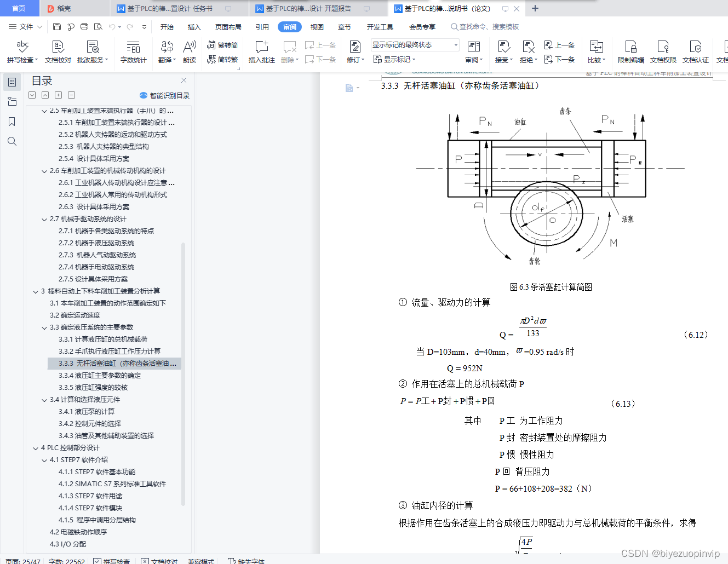Collapse section 2.6 车削加工装置的机械传动机构的设计
Screen dimensions: 728x564
pyautogui.click(x=44, y=171)
